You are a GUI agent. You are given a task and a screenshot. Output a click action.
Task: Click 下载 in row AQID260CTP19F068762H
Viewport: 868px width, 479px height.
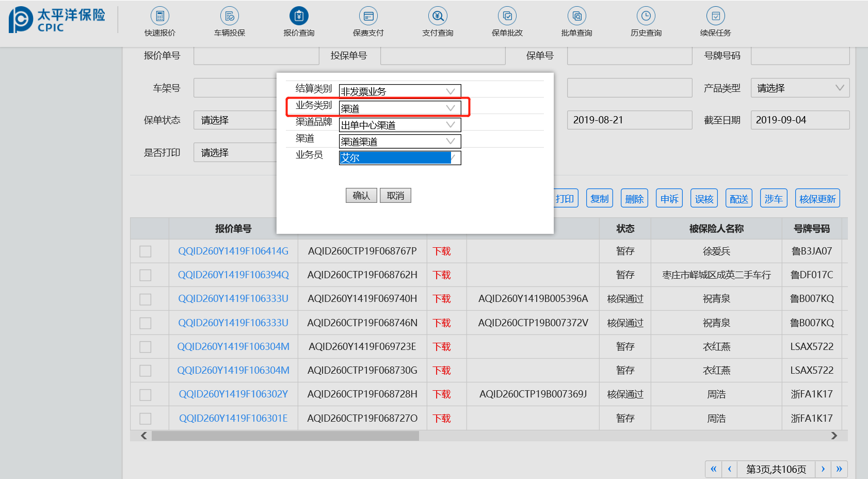pyautogui.click(x=442, y=275)
